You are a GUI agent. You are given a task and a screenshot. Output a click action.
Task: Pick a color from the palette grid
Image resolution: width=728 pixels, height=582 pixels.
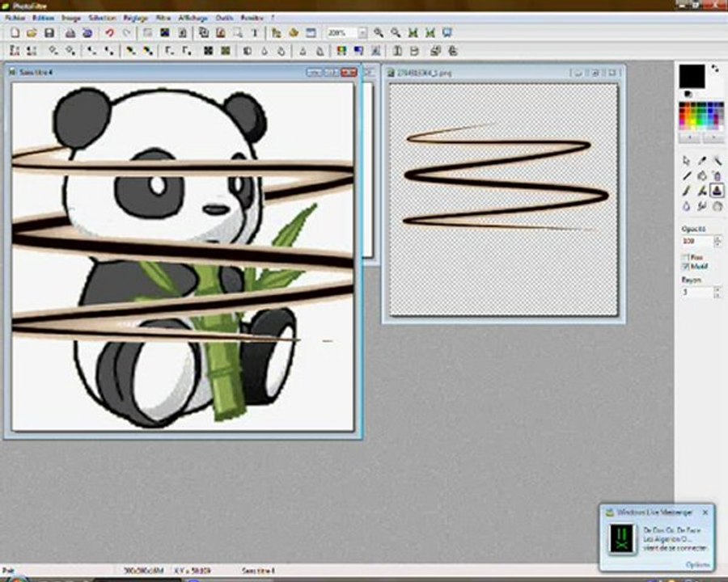(701, 116)
